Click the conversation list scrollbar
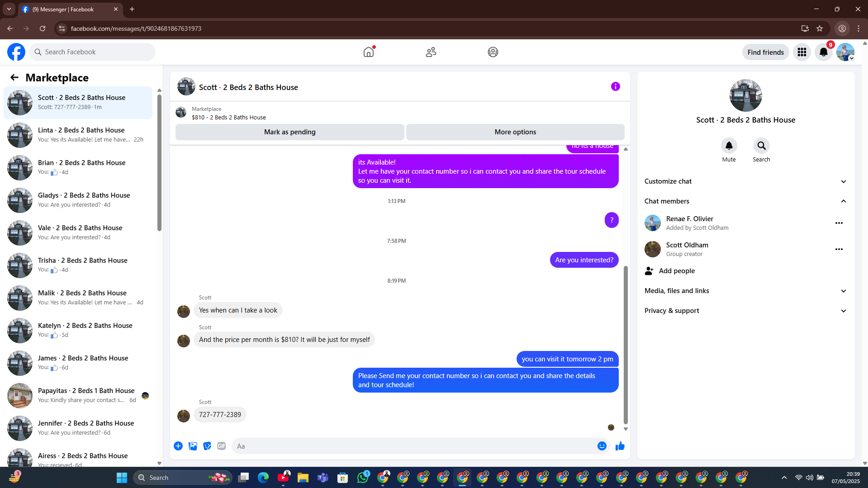Image resolution: width=868 pixels, height=488 pixels. [x=159, y=163]
